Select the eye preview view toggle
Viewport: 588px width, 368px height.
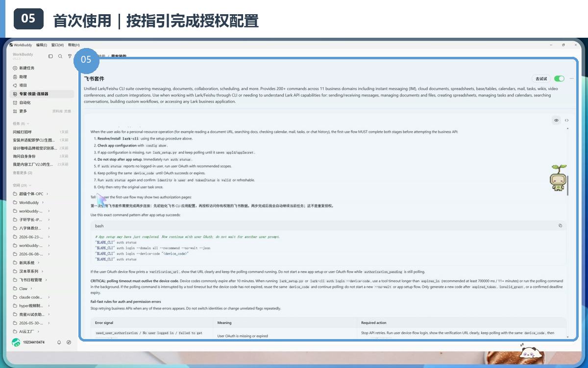point(556,120)
